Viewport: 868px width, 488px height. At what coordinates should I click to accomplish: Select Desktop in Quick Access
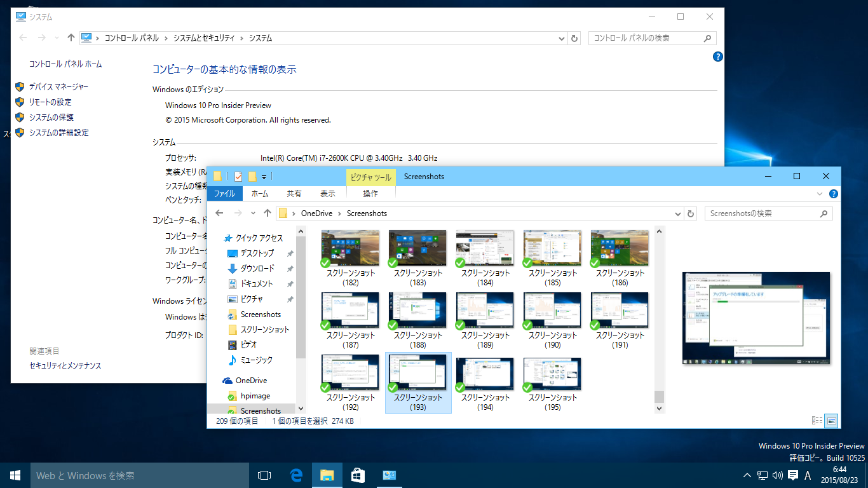click(x=257, y=253)
